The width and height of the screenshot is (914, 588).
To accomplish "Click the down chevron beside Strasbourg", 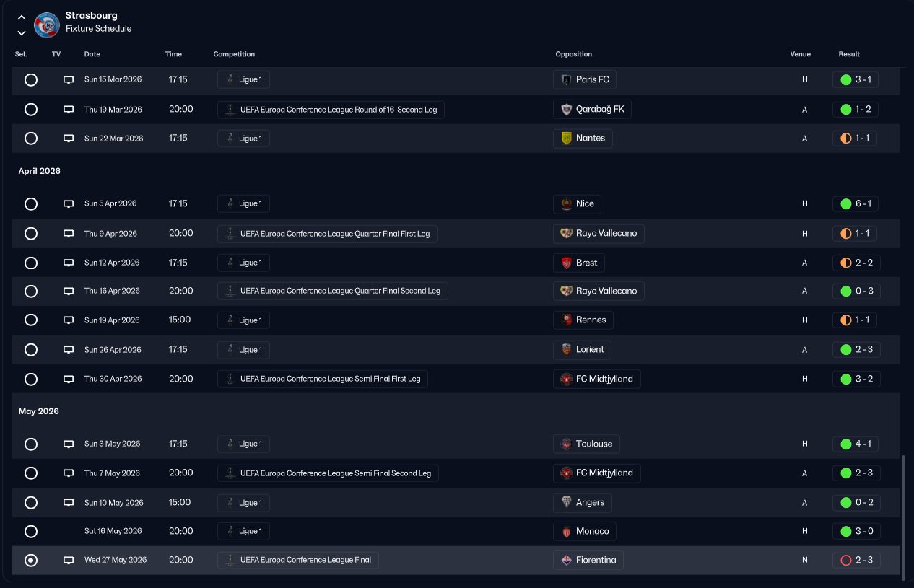I will (22, 32).
